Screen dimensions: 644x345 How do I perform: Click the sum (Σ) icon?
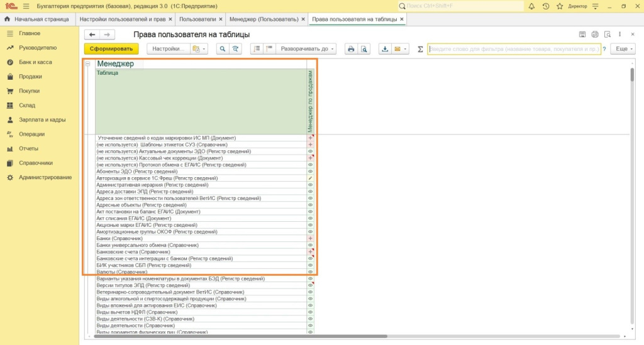(420, 49)
